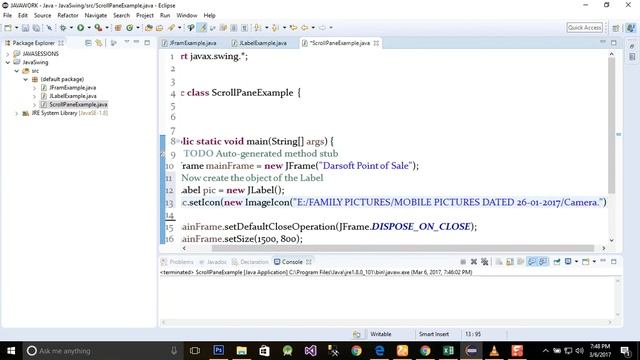Switch to the Javadoc tab

[213, 262]
